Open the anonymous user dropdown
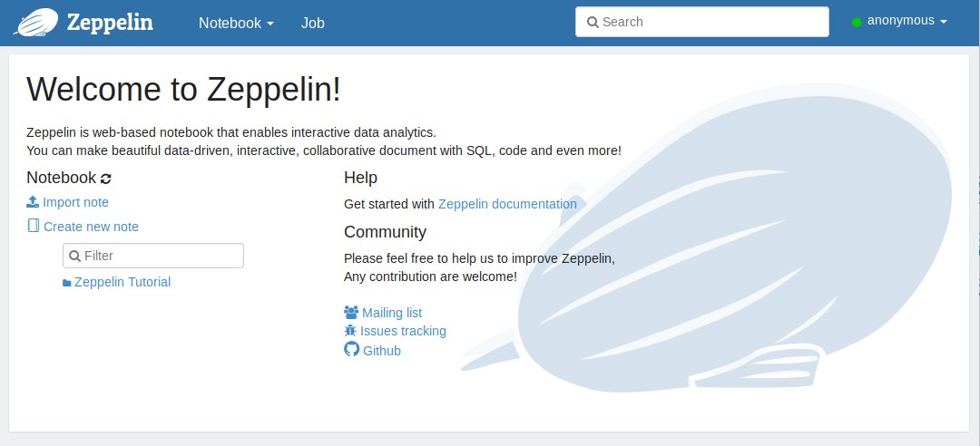 906,21
